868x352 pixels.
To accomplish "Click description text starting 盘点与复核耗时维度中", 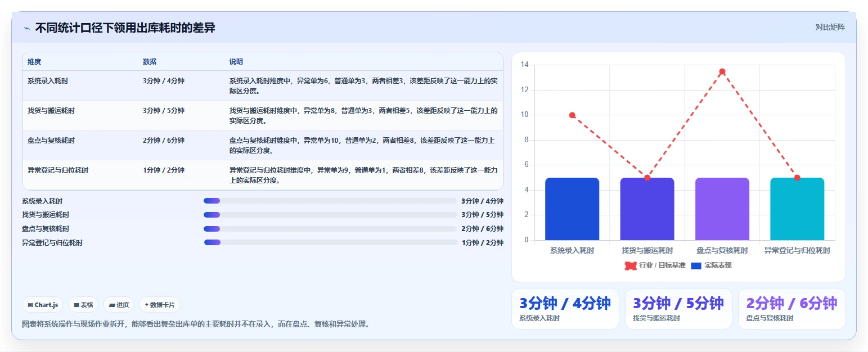I will coord(362,145).
